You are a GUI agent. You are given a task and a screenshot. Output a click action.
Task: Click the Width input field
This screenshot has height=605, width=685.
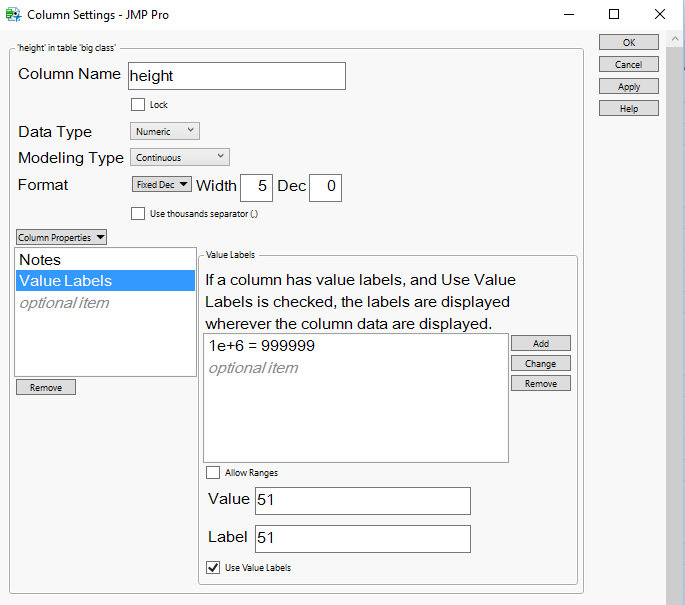pos(256,188)
